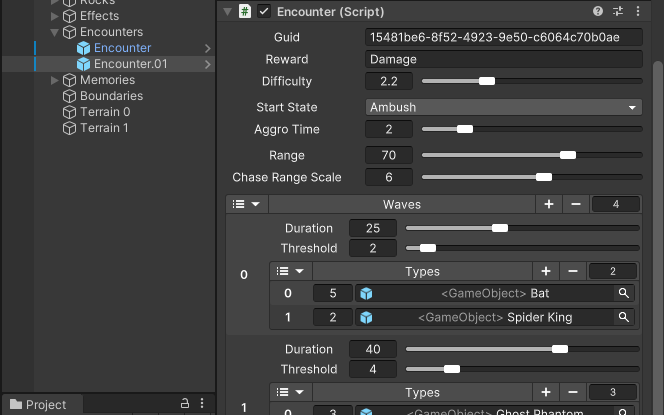Disable the Encounter script component checkbox
Viewport: 664px width, 415px height.
click(x=264, y=11)
